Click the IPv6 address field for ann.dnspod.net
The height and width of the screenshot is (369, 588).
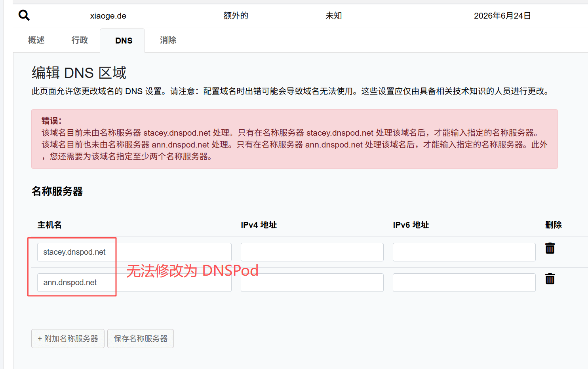(464, 282)
